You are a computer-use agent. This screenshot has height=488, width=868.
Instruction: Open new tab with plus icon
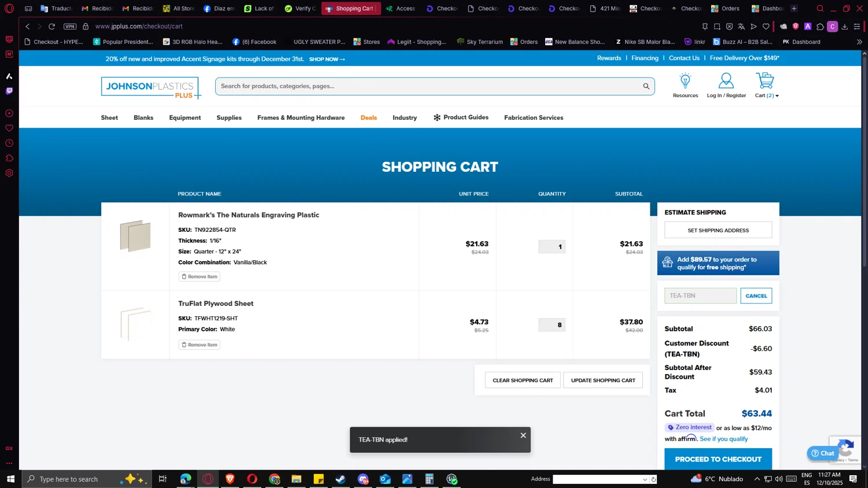click(x=794, y=9)
